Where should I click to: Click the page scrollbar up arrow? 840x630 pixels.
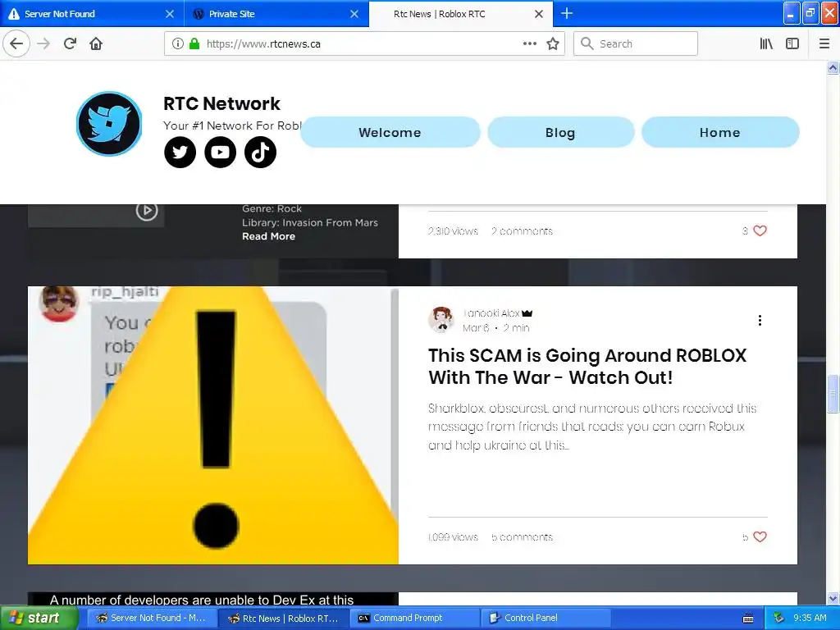(833, 67)
